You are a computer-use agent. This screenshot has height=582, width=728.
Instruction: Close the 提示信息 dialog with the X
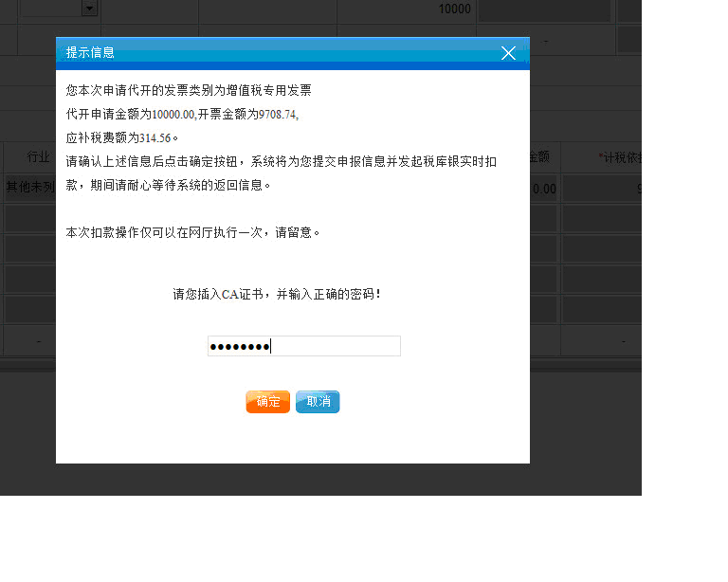[508, 53]
